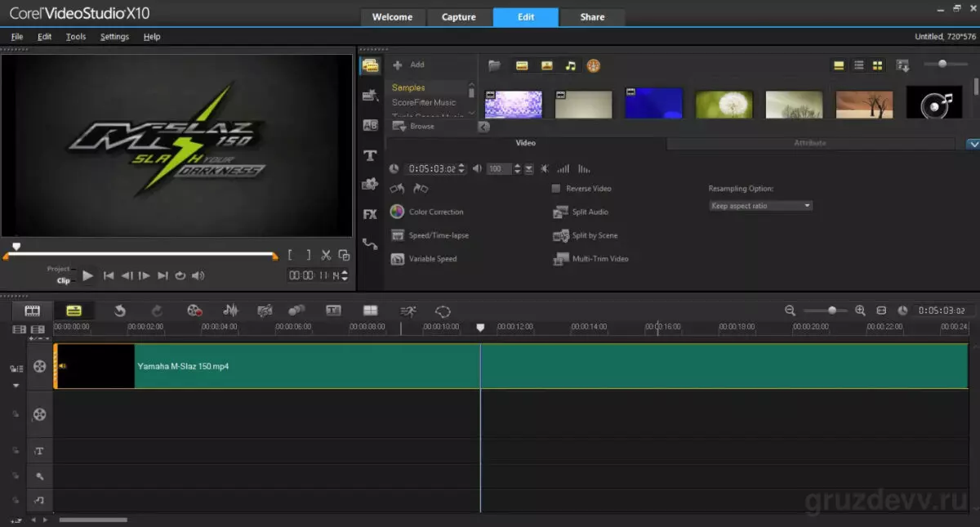The height and width of the screenshot is (527, 980).
Task: Open the Media library panel icon
Action: pos(371,65)
